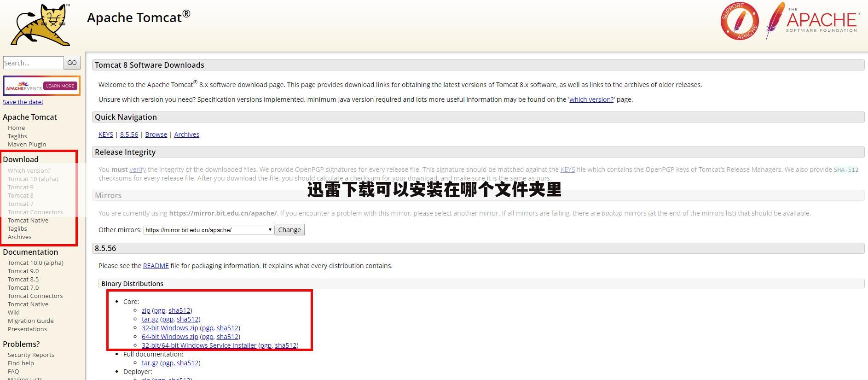868x380 pixels.
Task: Open the pgp link for Core tar.gz
Action: 168,319
